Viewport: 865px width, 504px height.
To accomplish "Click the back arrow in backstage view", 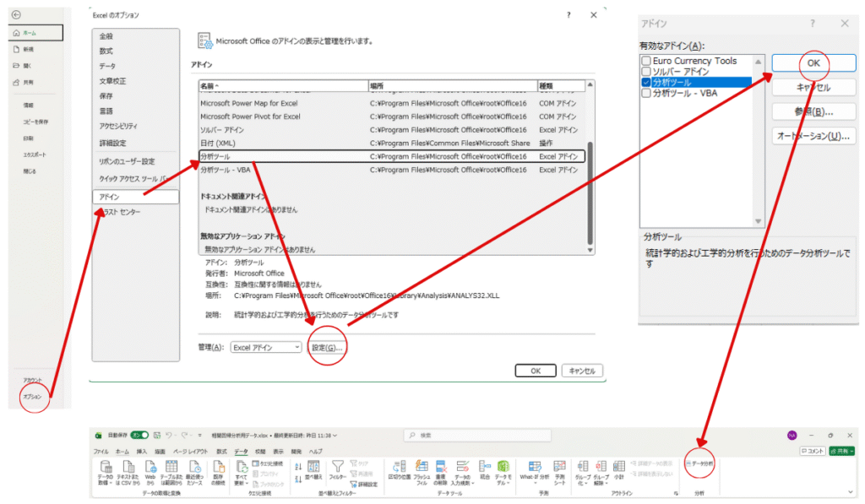I will pos(17,16).
